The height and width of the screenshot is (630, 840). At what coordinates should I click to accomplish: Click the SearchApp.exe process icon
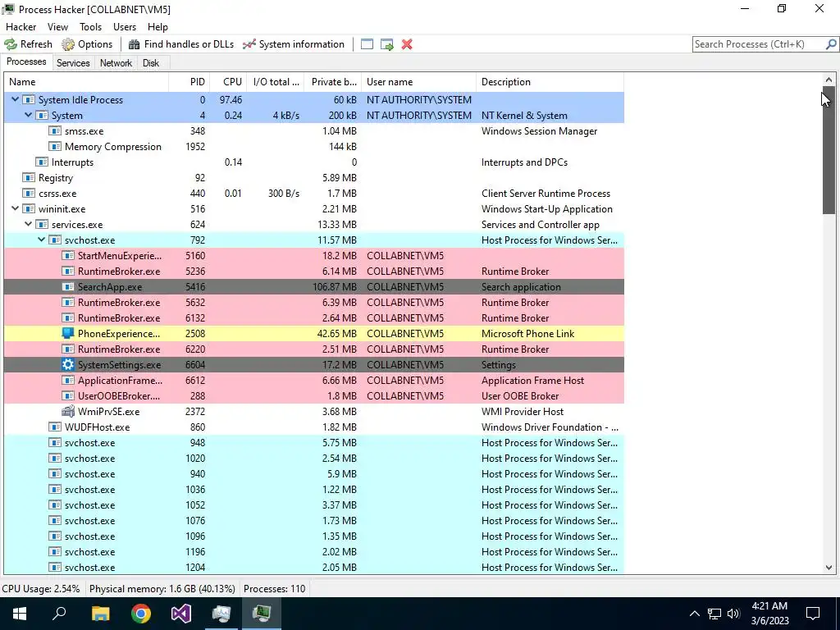[68, 287]
